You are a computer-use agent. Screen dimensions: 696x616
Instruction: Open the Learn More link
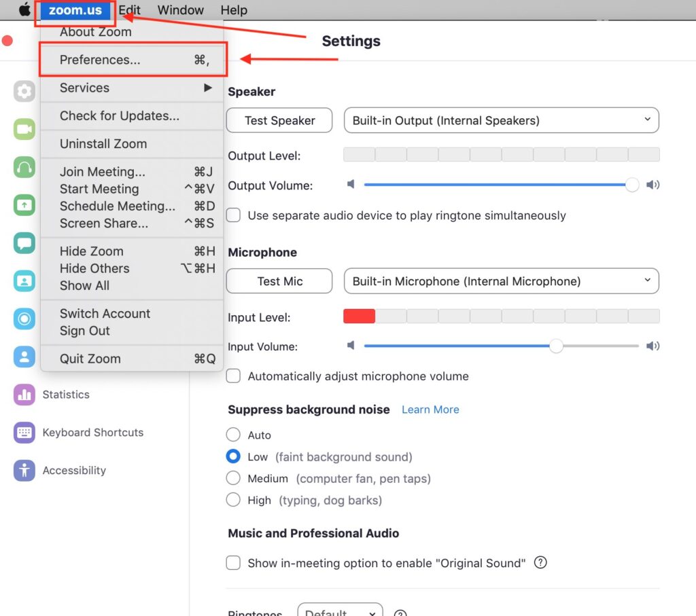click(x=430, y=410)
